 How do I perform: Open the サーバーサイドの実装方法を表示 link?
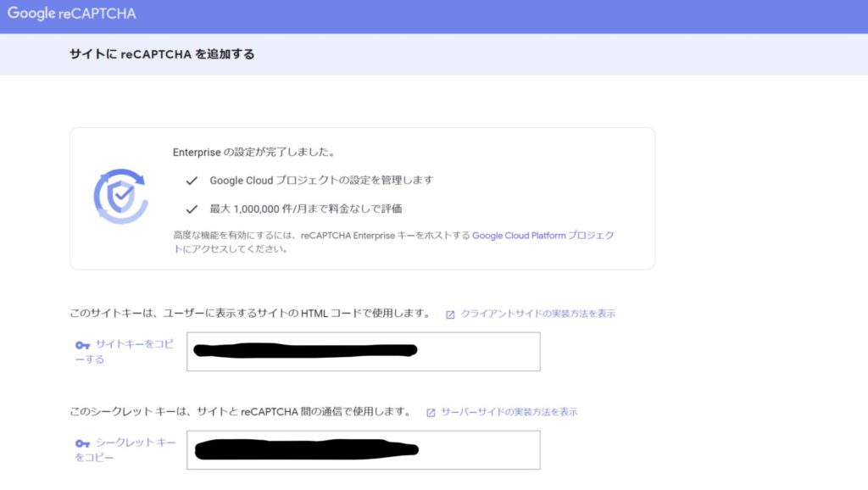coord(509,412)
